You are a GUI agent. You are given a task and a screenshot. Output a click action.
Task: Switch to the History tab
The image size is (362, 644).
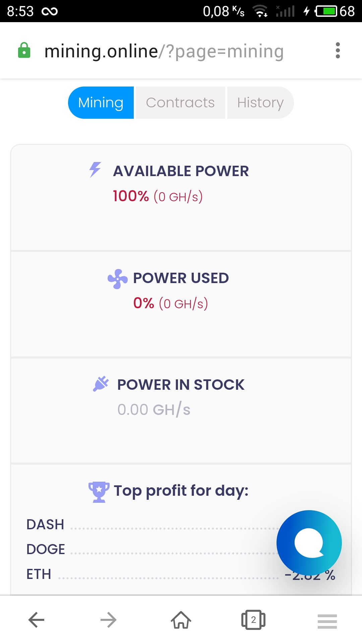(x=260, y=103)
